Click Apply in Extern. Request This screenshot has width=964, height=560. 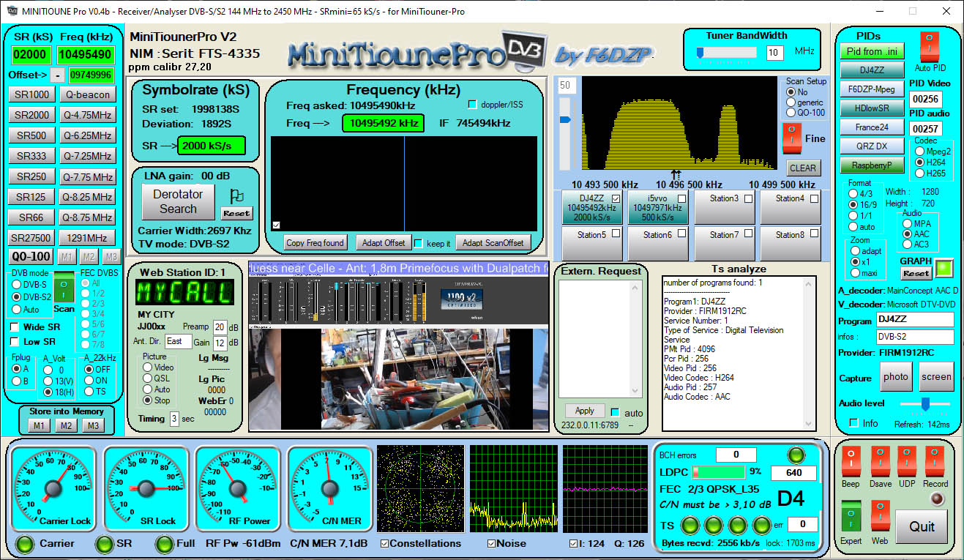pos(585,411)
